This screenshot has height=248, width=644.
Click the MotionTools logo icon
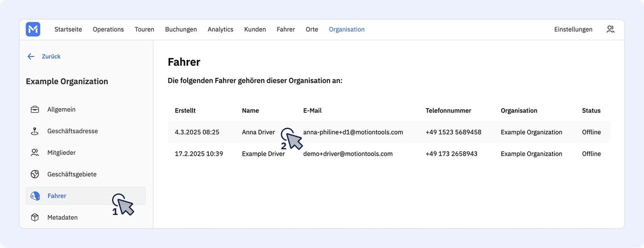point(33,29)
